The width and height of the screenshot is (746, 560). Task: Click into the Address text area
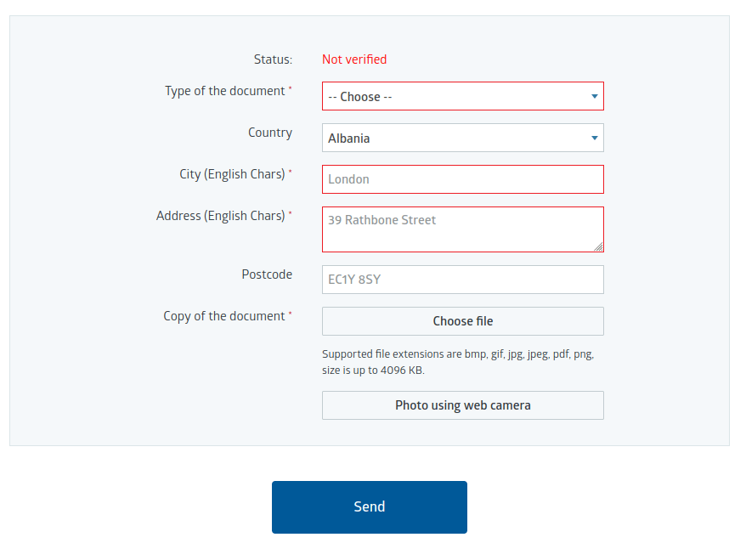[462, 229]
